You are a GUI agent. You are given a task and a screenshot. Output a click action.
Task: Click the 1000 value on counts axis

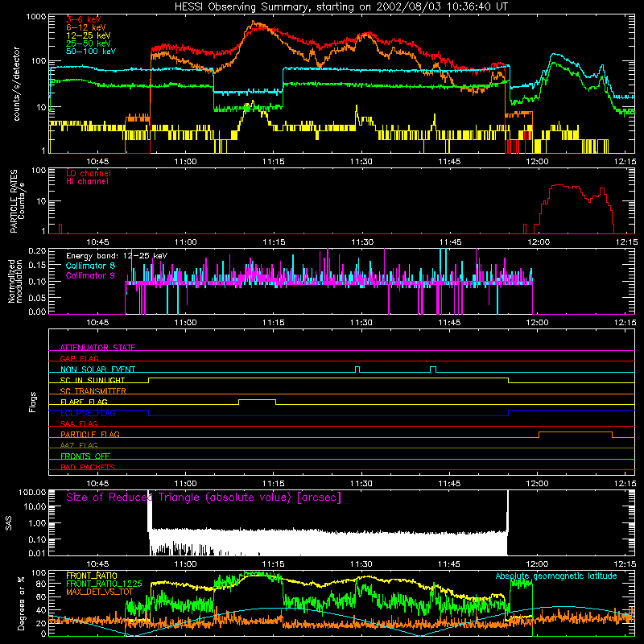36,17
